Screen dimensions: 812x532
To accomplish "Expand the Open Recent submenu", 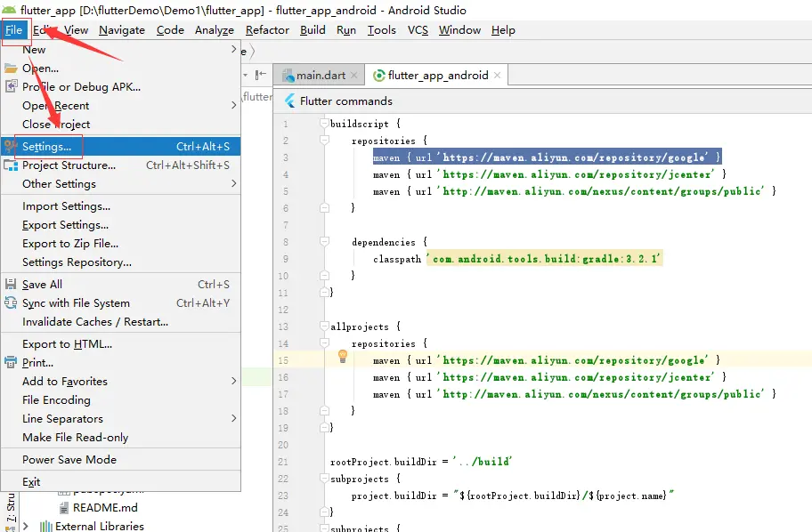I will [x=121, y=106].
